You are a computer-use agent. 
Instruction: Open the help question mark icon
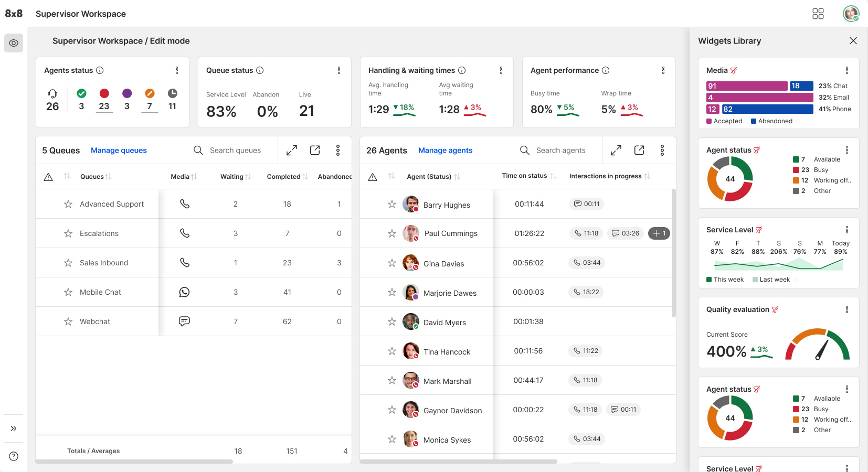point(14,456)
